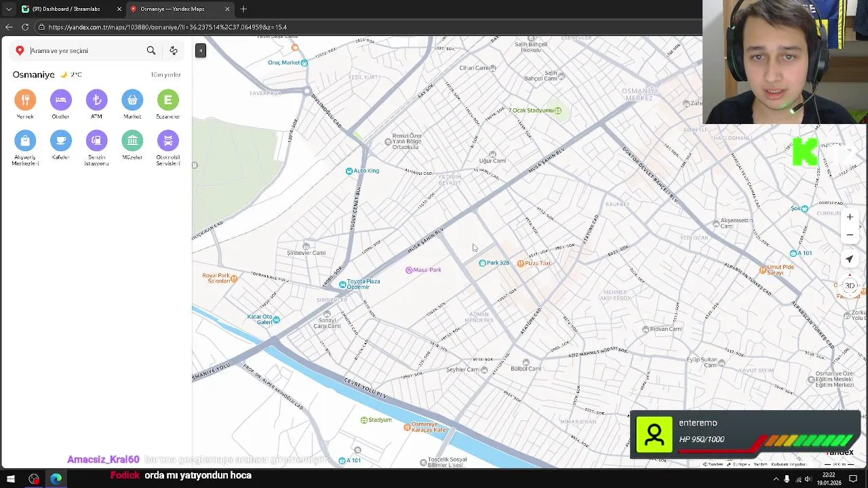Select the Royal Park Salonları marker
Screen dimensions: 868x488
234,279
